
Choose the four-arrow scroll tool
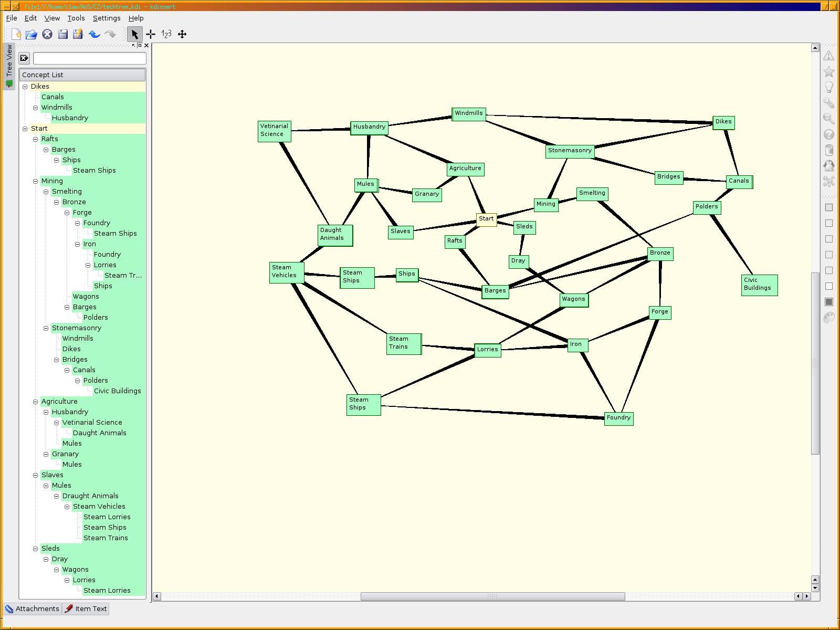[182, 34]
